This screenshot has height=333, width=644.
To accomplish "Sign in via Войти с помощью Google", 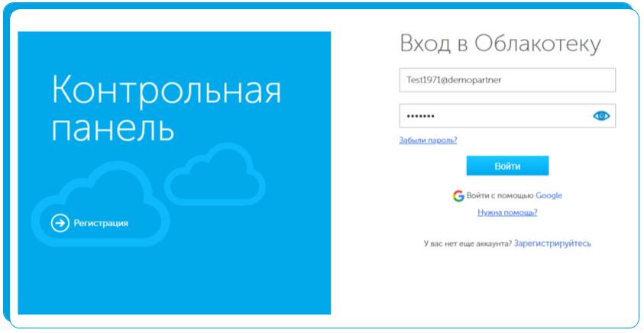I will tap(507, 196).
